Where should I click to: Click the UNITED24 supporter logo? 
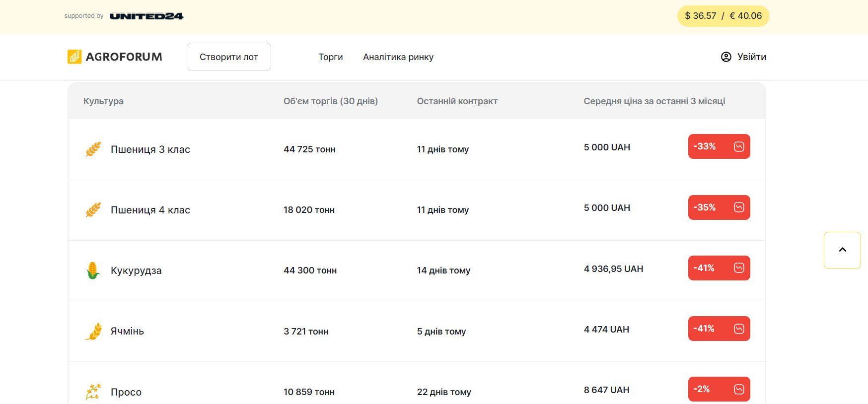[x=146, y=16]
